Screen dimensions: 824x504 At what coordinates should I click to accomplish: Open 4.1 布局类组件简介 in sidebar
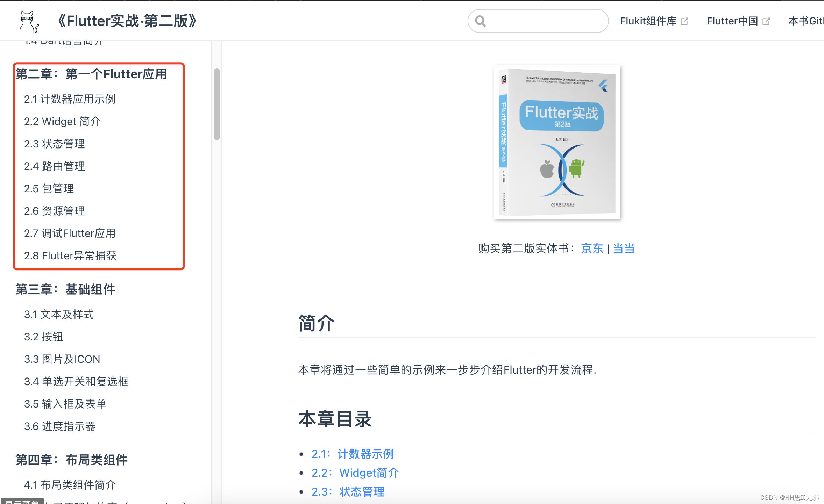tap(70, 485)
